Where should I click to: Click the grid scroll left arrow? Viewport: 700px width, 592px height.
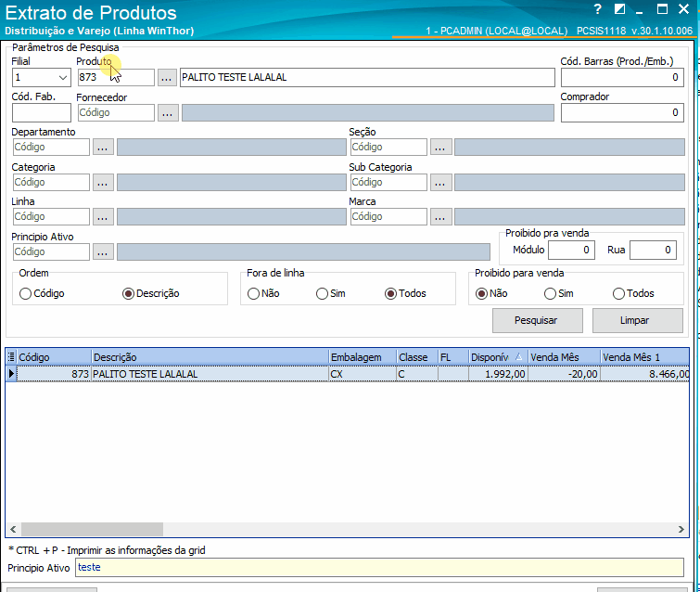click(13, 530)
